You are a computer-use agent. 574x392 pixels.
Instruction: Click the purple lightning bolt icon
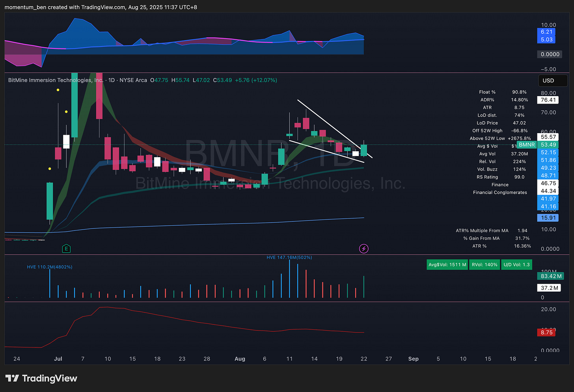[364, 249]
